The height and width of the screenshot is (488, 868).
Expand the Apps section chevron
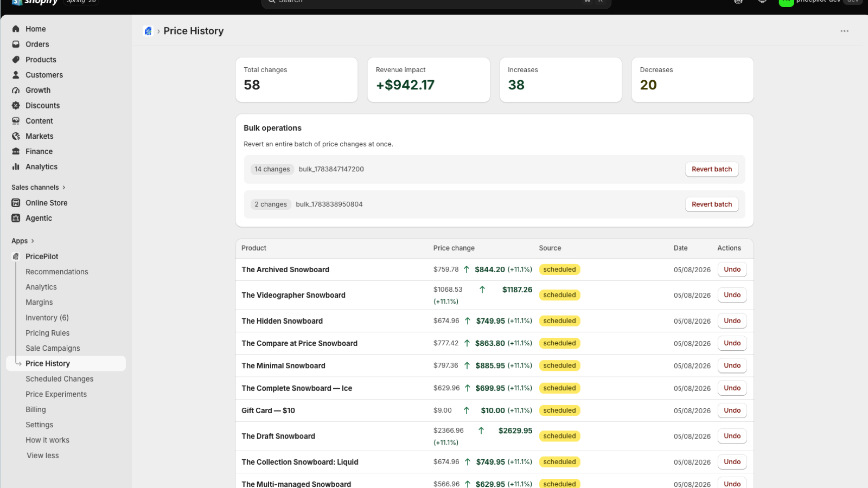coord(33,241)
